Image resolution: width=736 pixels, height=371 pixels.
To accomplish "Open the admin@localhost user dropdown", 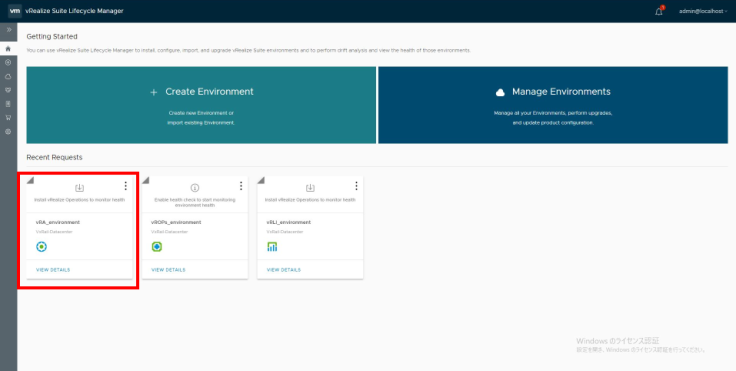I will [x=703, y=11].
